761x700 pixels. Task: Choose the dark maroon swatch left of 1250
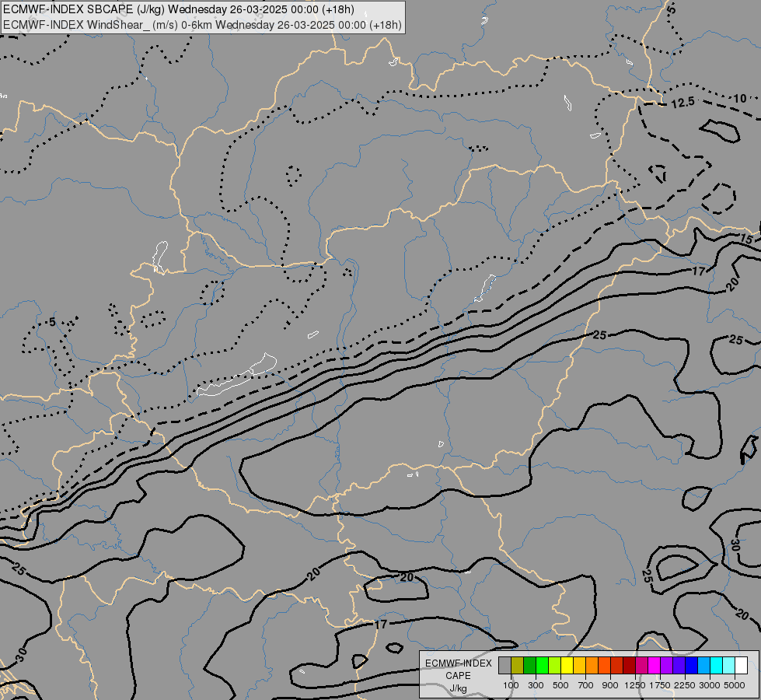point(629,666)
